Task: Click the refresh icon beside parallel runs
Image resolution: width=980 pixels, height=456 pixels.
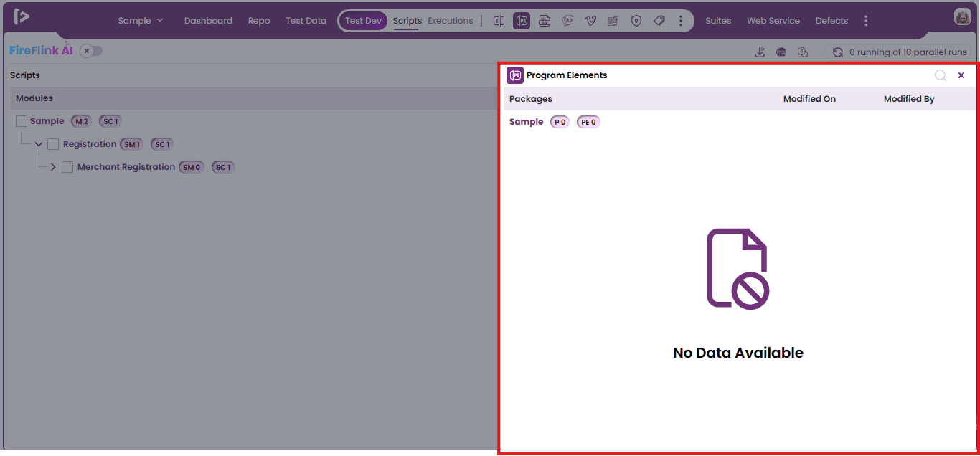Action: tap(837, 52)
